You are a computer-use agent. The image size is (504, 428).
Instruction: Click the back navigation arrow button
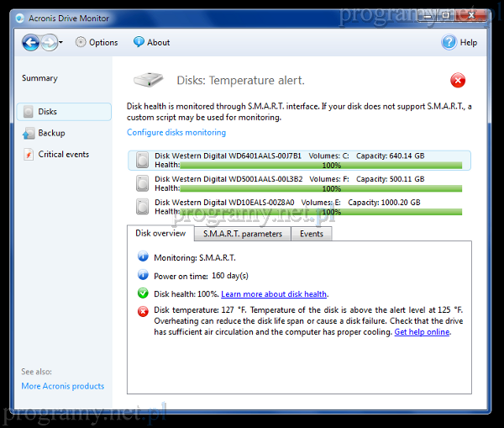[30, 43]
